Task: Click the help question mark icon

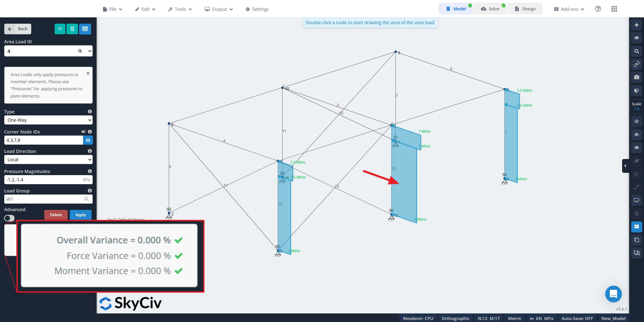Action: point(598,9)
